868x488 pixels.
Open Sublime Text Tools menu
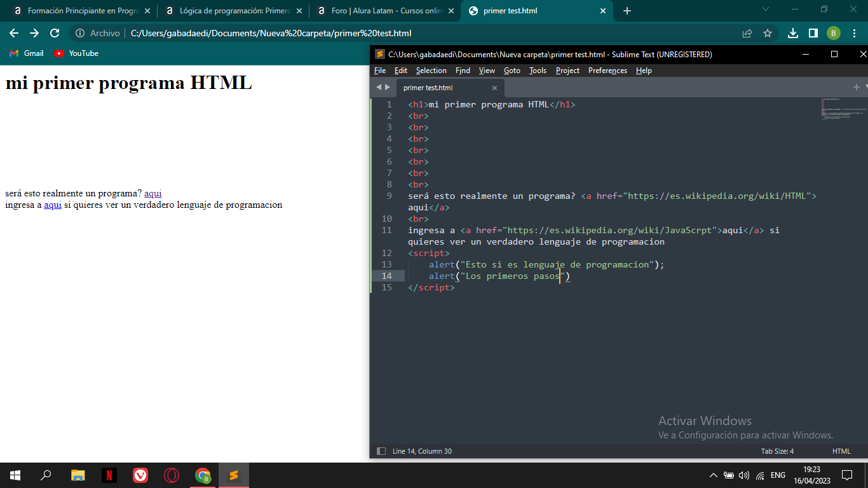pos(538,71)
